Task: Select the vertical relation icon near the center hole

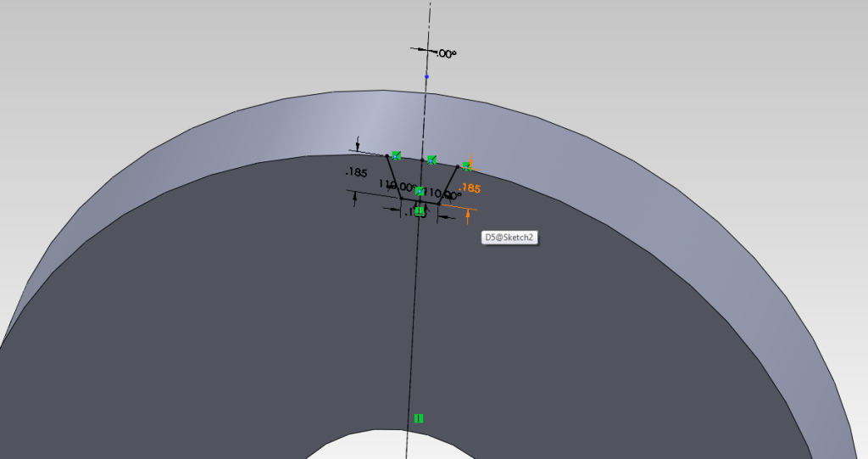Action: (419, 418)
